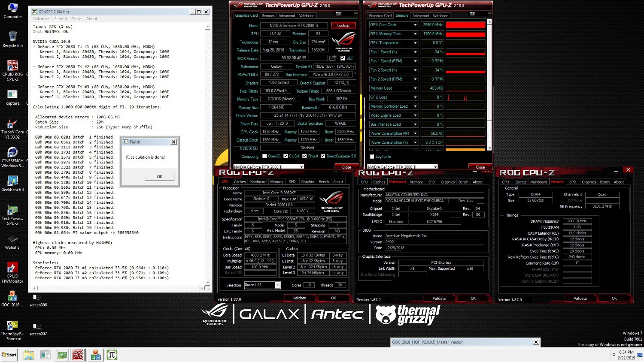This screenshot has height=362, width=644.
Task: Expand the GPU Memory Clock sensor dropdown
Action: coord(415,34)
